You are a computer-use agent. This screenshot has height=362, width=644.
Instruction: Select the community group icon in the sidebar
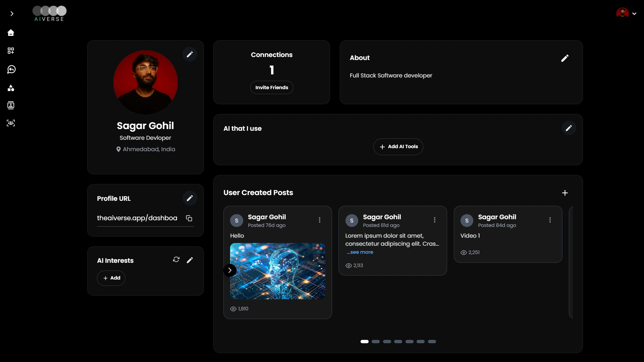(11, 123)
